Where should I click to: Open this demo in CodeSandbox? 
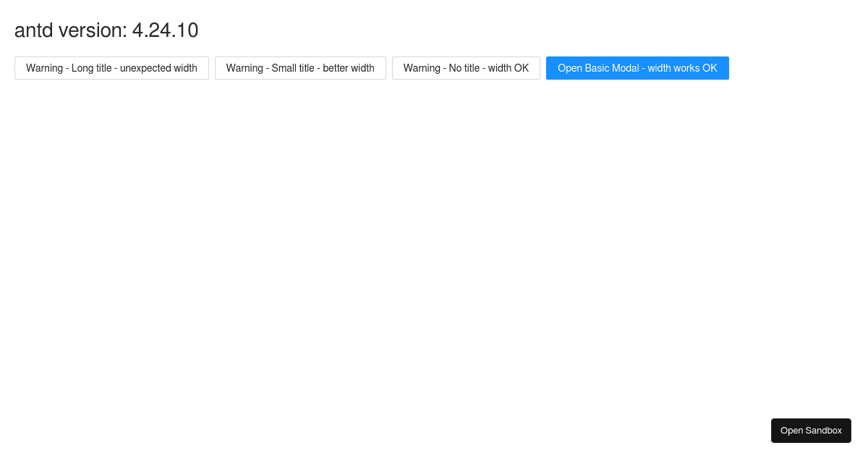click(811, 431)
